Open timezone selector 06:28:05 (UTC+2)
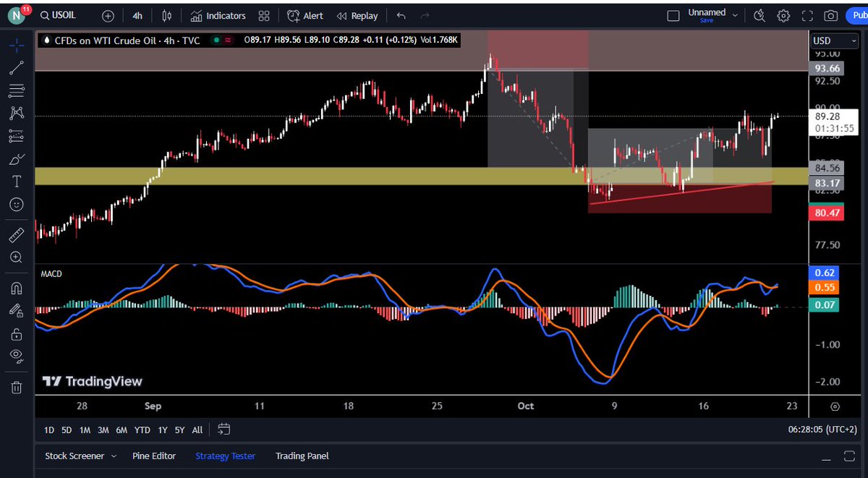 click(822, 430)
